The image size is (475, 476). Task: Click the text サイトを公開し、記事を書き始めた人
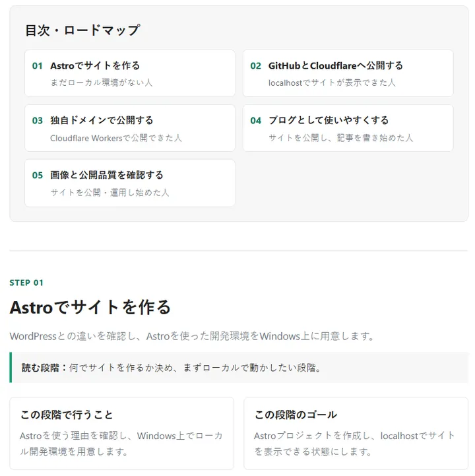tap(340, 138)
